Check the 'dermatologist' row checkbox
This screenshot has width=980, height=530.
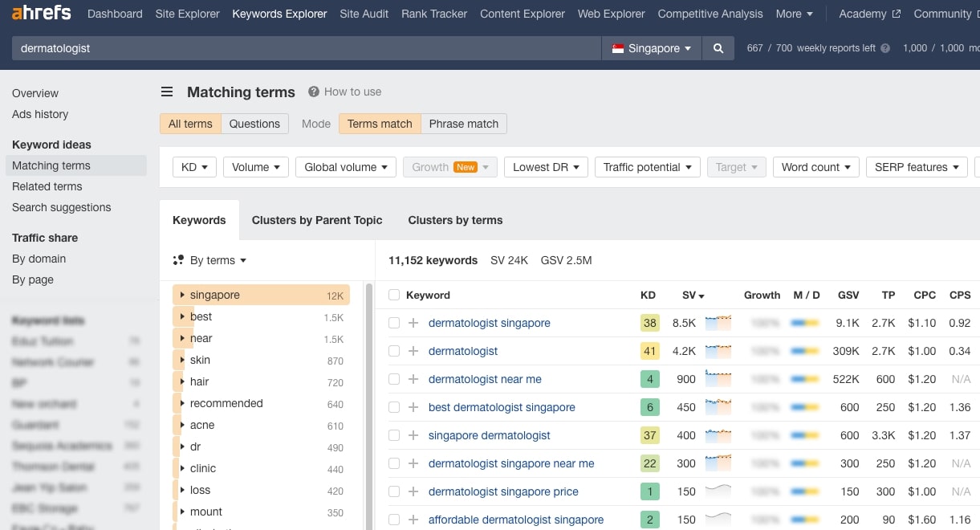[x=394, y=351]
